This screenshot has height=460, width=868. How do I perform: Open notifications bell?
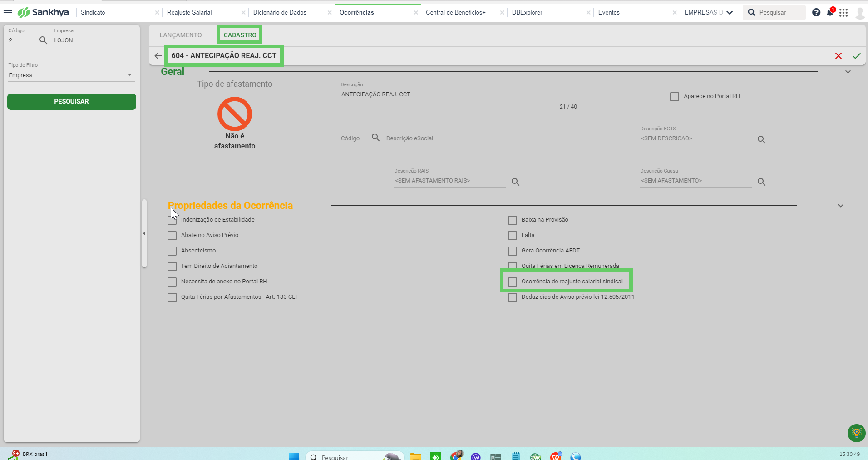click(x=830, y=12)
